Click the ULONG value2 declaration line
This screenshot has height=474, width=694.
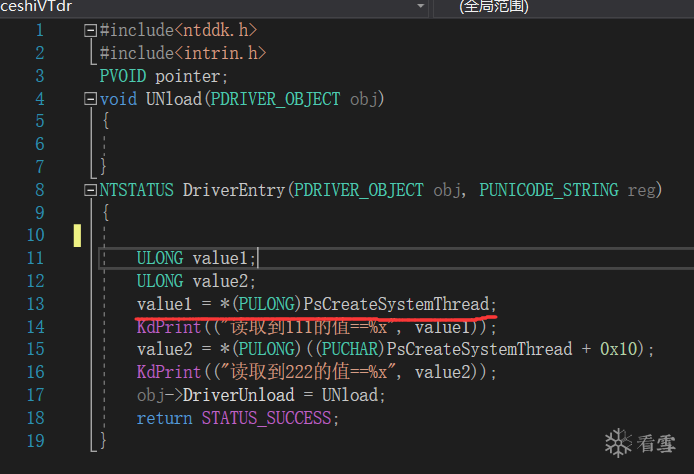tap(196, 281)
